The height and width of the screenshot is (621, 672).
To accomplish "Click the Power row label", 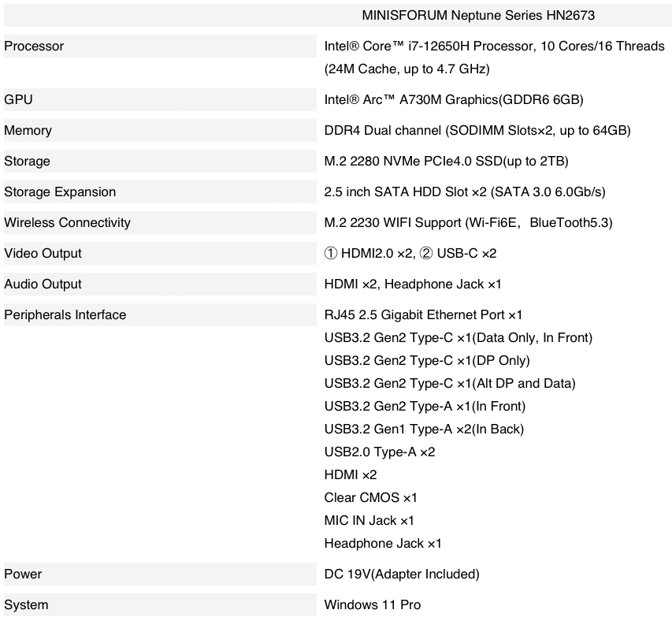I will pyautogui.click(x=23, y=575).
